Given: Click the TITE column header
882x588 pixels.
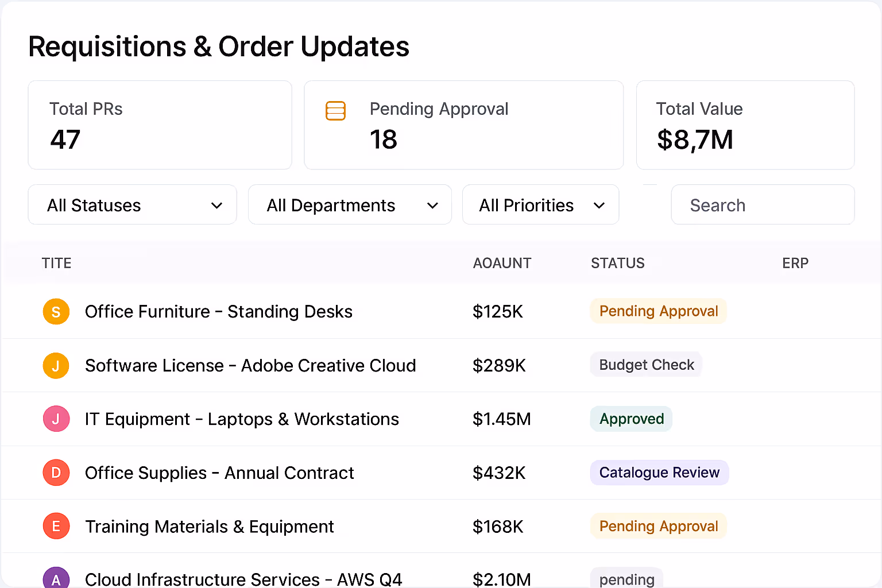Looking at the screenshot, I should pos(56,263).
